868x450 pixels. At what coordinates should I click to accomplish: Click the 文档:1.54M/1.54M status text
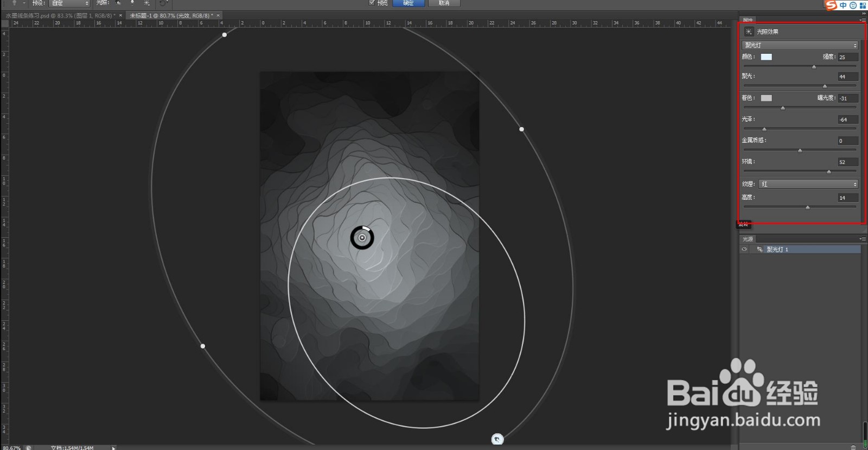click(72, 447)
